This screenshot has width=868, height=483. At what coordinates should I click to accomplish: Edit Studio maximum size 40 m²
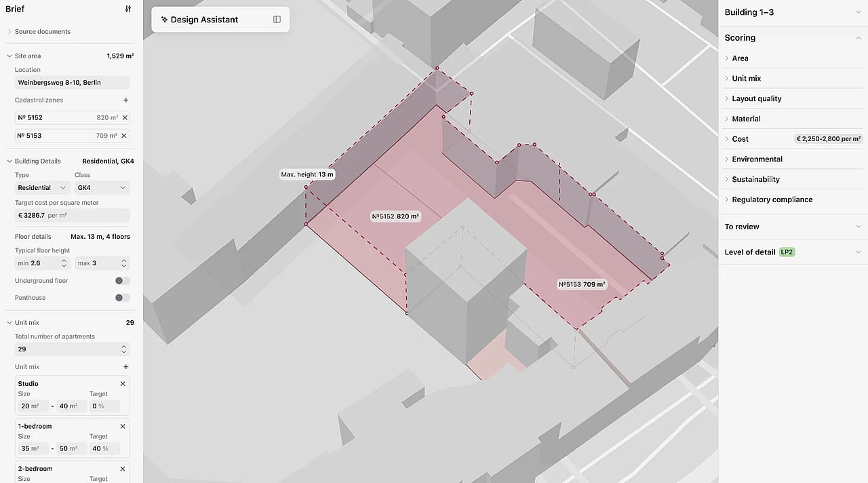tap(71, 406)
